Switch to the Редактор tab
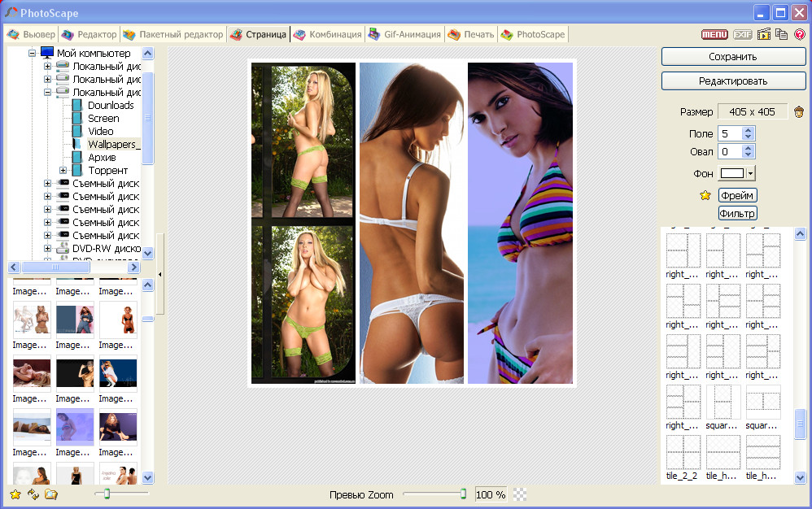The width and height of the screenshot is (812, 509). [89, 35]
